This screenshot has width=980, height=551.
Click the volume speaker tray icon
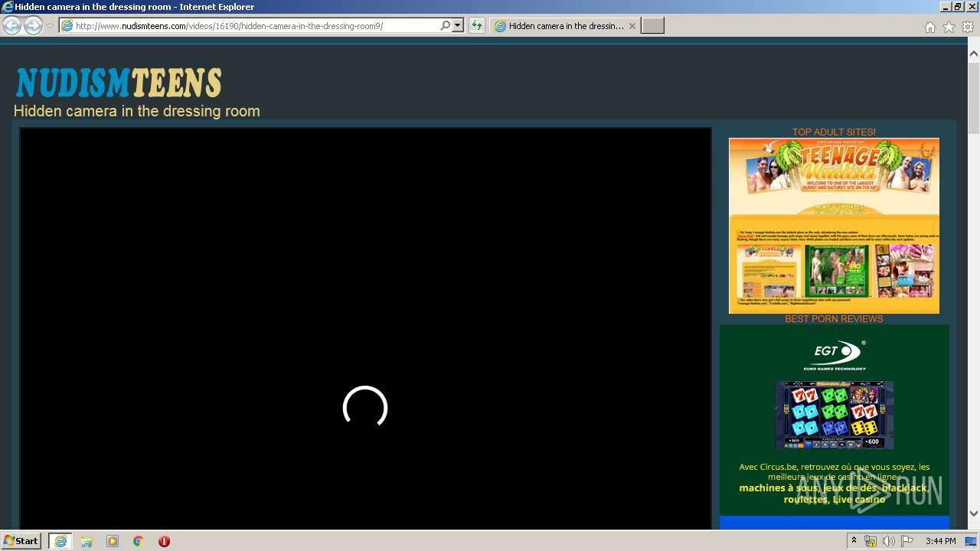(x=888, y=541)
